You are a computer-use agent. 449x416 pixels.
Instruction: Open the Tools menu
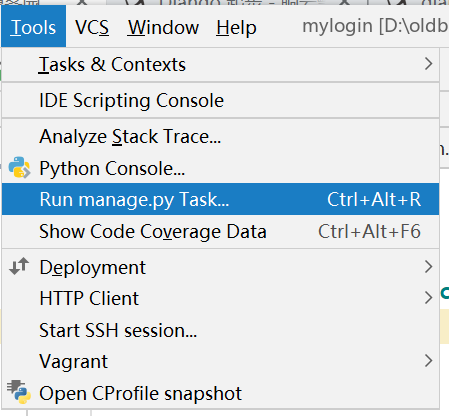click(x=33, y=27)
